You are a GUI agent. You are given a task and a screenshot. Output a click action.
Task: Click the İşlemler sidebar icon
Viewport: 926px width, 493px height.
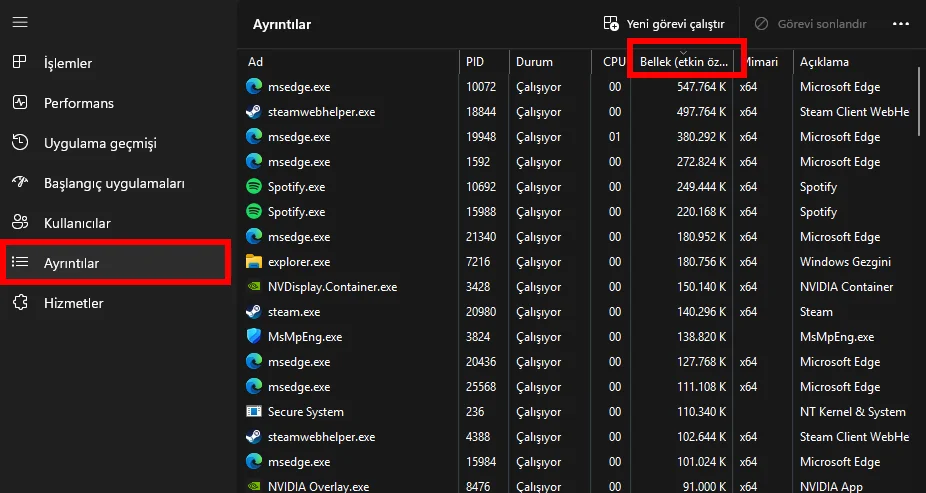coord(20,62)
